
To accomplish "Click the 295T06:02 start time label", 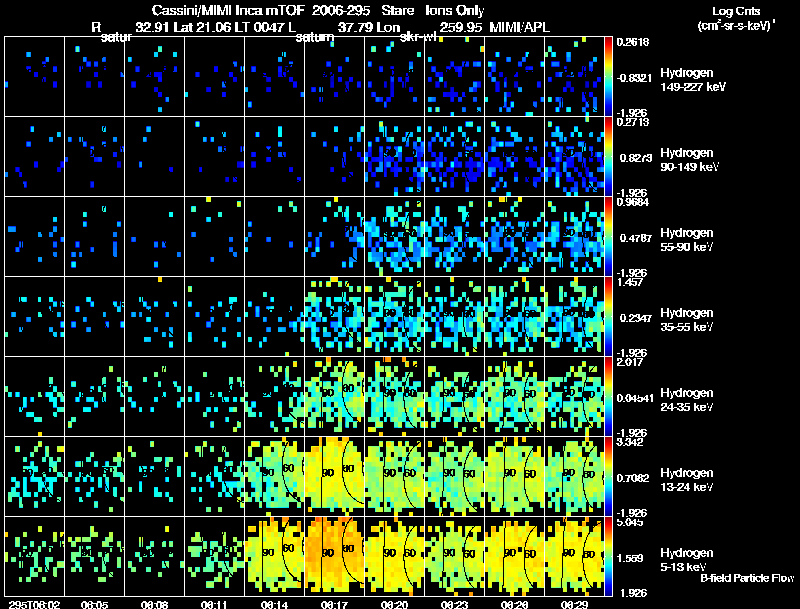I will (34, 604).
